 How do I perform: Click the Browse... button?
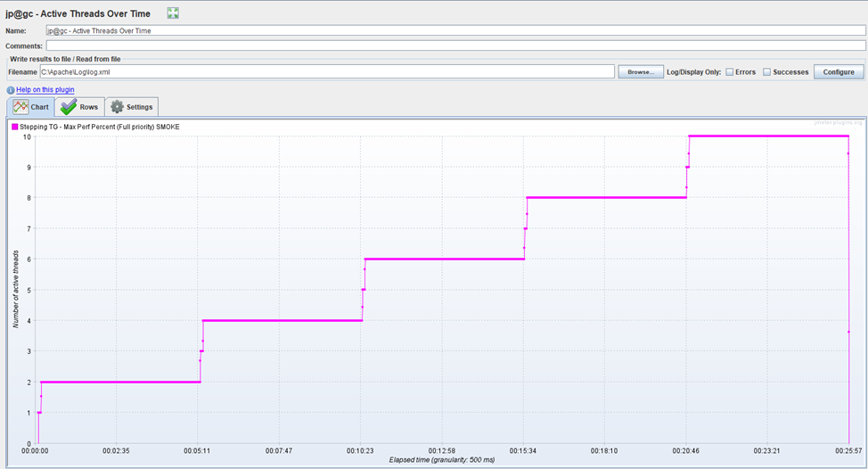tap(641, 72)
